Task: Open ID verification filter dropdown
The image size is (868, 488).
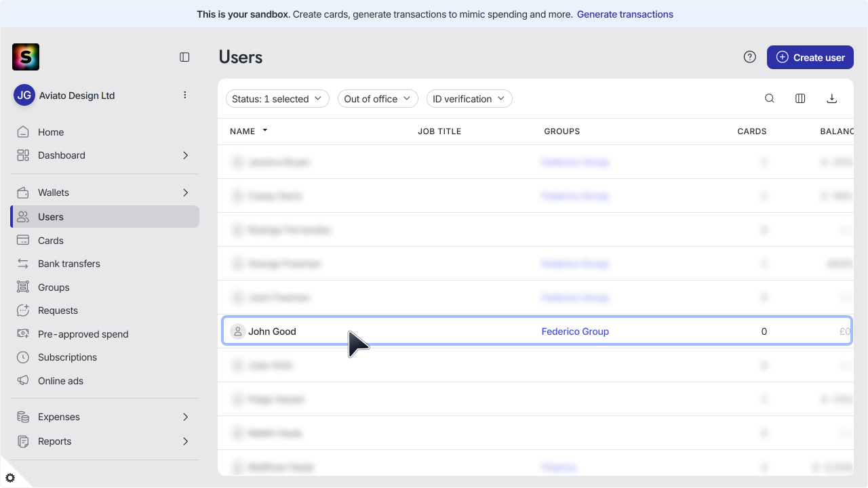Action: [469, 99]
